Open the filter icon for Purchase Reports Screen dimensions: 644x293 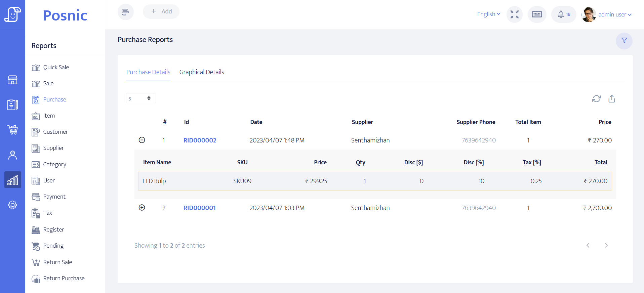624,41
